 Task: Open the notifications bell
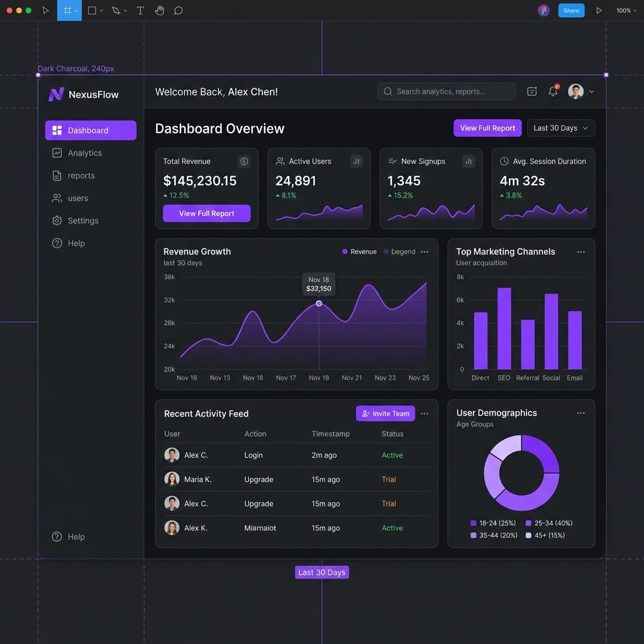click(553, 91)
